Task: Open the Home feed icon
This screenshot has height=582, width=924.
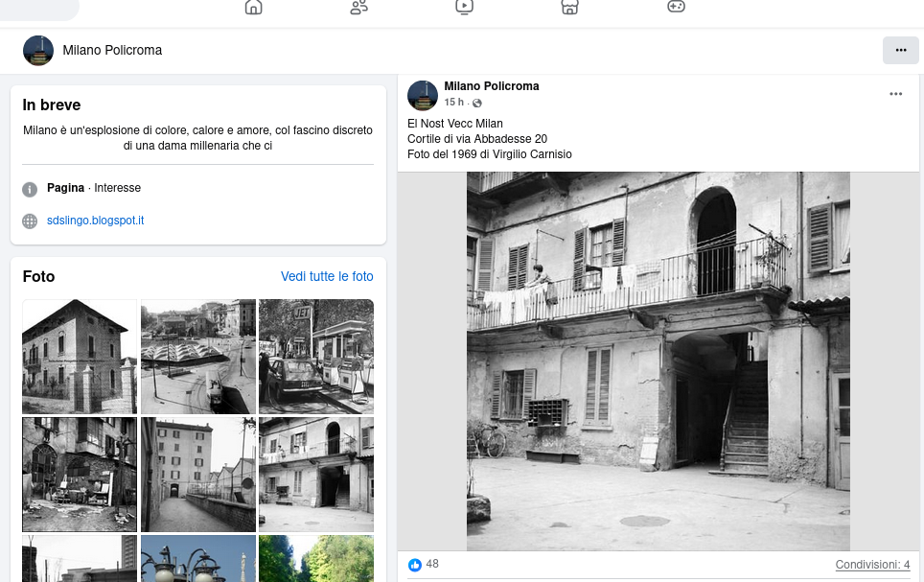Action: click(x=253, y=8)
